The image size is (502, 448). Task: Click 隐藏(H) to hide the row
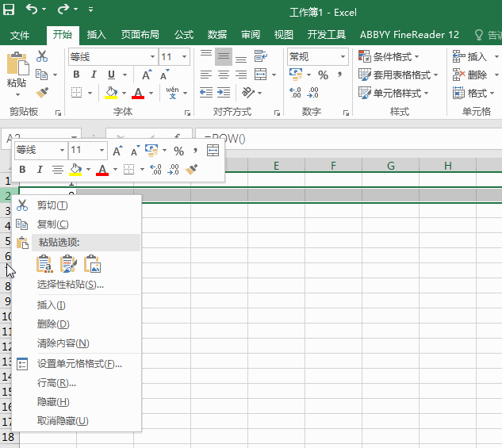point(77,401)
